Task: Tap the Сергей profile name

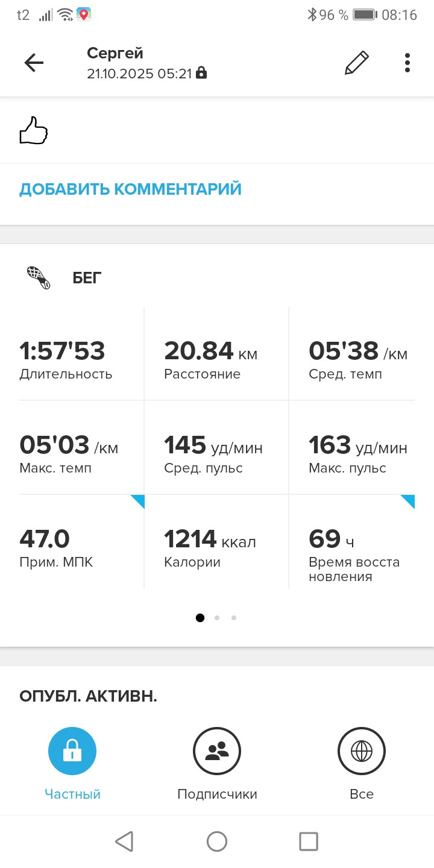Action: click(115, 53)
